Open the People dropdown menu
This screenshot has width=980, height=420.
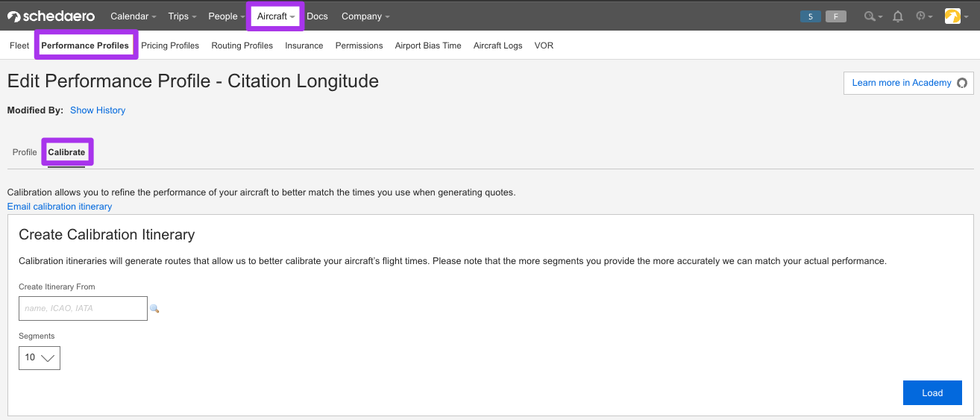coord(227,16)
